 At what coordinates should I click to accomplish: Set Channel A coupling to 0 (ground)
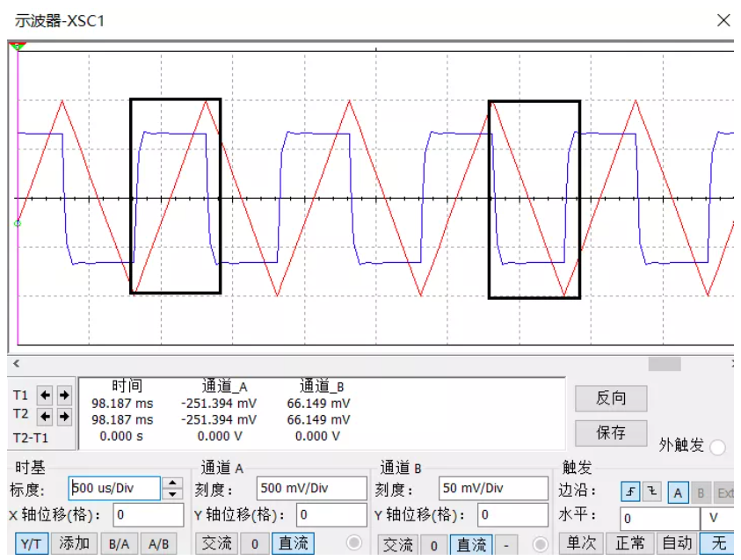(255, 544)
